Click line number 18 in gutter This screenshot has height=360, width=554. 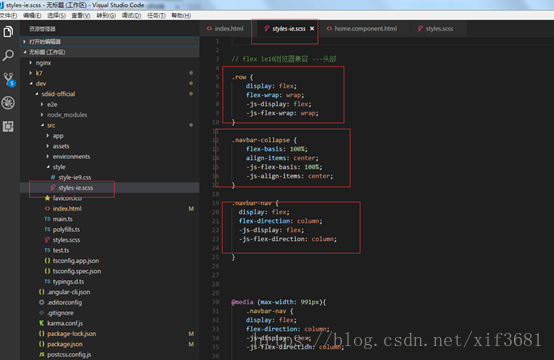pyautogui.click(x=216, y=194)
